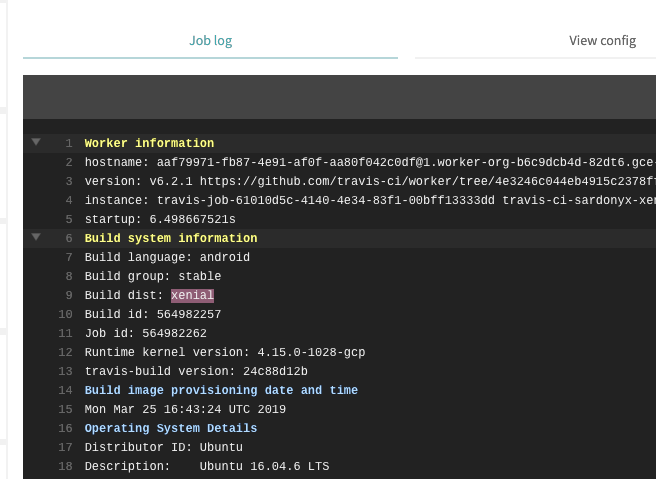Image resolution: width=656 pixels, height=479 pixels.
Task: Click Build id: 564982257 line
Action: point(153,314)
